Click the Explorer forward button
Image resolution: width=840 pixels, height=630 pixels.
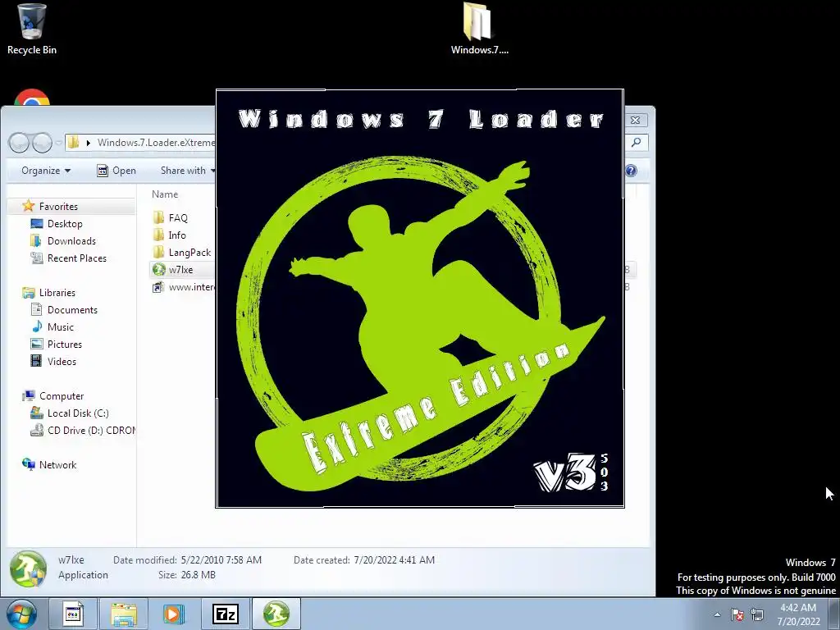click(x=42, y=143)
